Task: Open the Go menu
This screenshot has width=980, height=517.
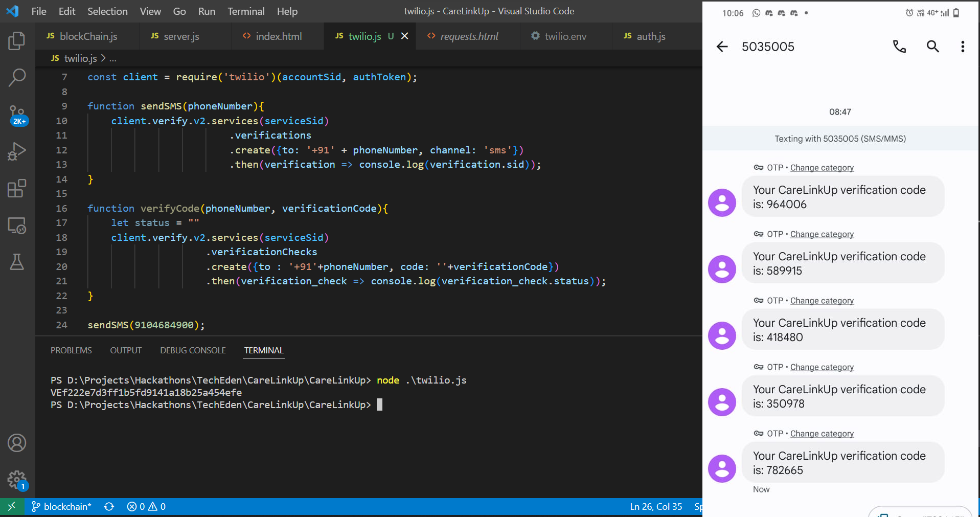Action: tap(179, 11)
